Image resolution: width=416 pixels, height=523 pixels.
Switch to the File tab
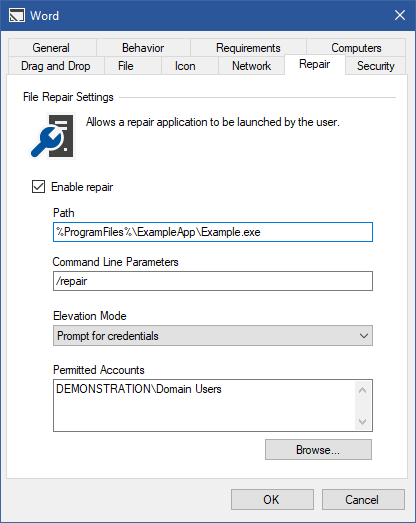(x=125, y=66)
